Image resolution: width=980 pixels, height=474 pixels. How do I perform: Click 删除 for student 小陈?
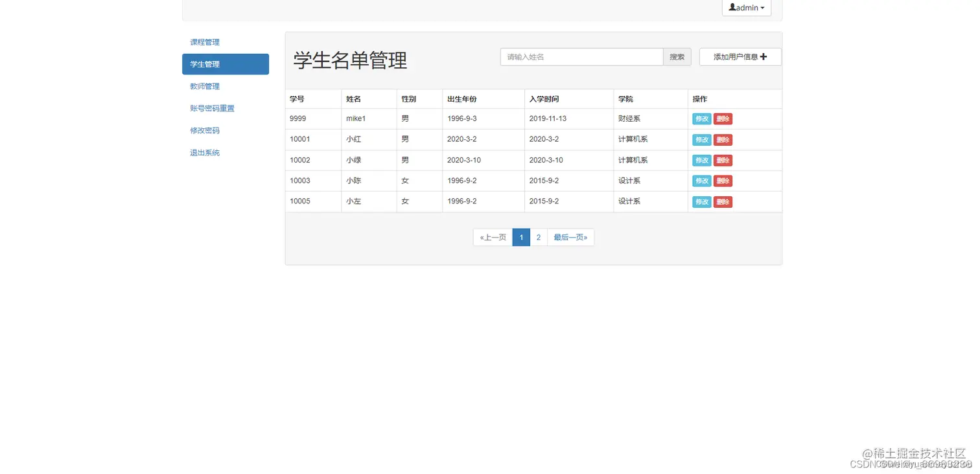723,181
